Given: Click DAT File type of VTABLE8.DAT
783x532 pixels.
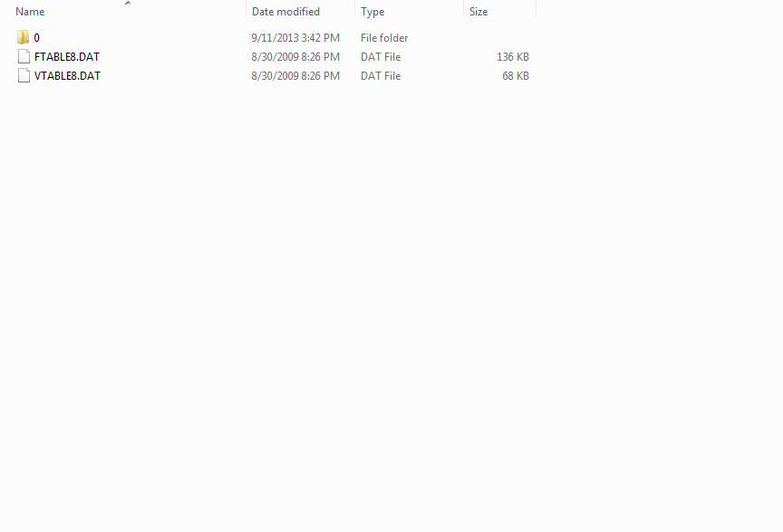Looking at the screenshot, I should [x=381, y=76].
